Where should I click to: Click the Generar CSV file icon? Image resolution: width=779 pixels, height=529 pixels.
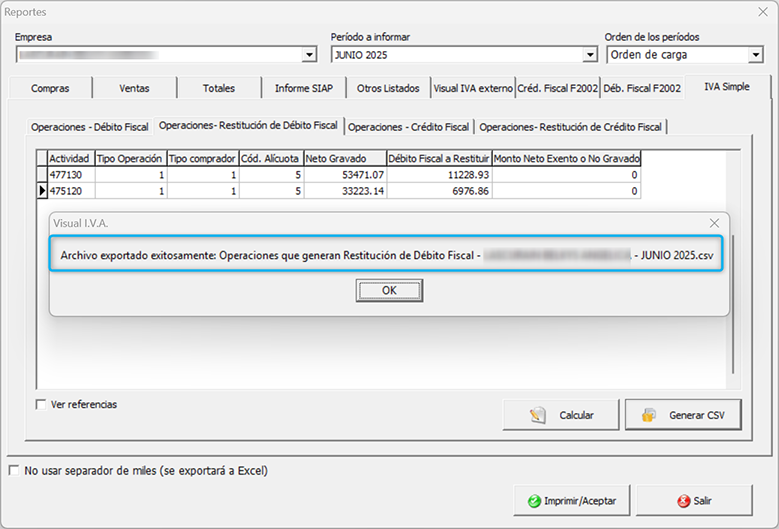pos(649,415)
